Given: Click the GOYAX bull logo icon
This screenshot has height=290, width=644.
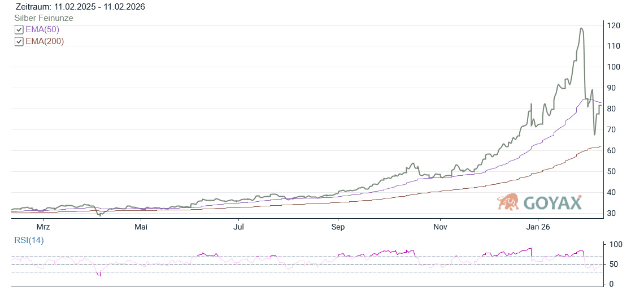Looking at the screenshot, I should pos(508,202).
